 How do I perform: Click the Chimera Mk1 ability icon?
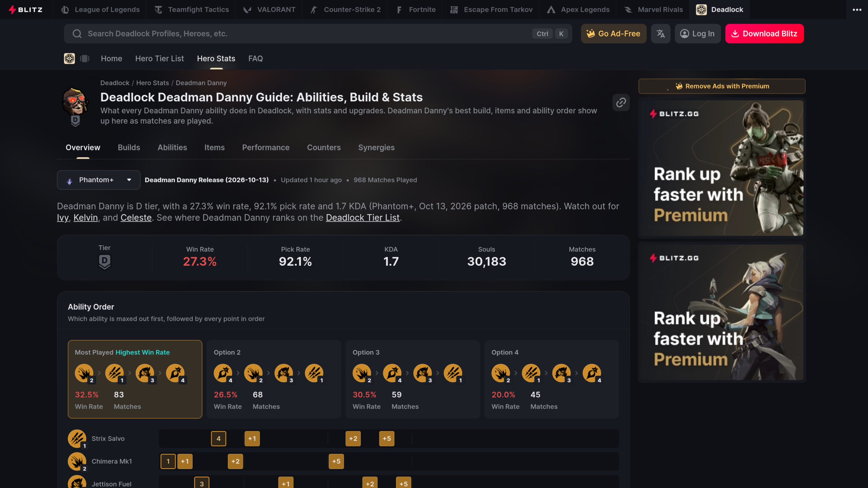click(77, 461)
